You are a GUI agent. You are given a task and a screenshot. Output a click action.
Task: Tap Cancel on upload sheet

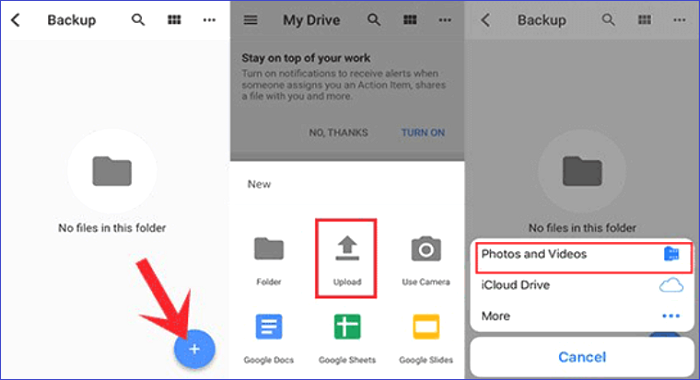pyautogui.click(x=582, y=357)
